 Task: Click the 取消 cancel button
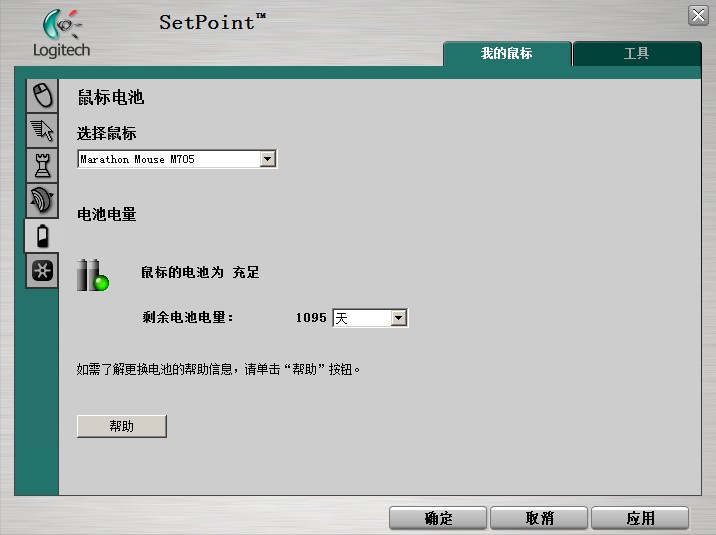click(539, 518)
